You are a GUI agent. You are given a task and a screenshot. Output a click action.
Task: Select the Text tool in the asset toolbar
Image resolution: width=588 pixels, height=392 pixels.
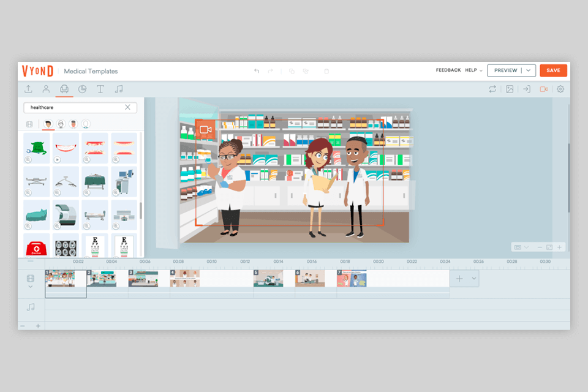(100, 89)
